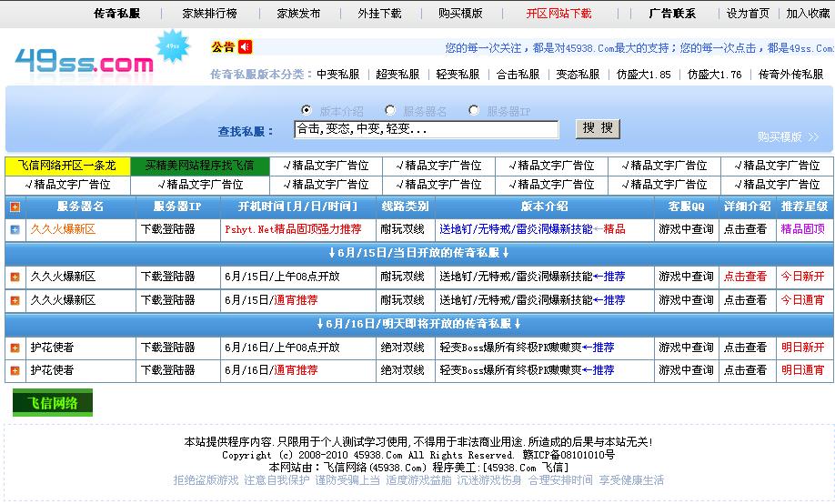Click the red speaker icon beside 公告
This screenshot has height=504, width=835.
(x=246, y=46)
